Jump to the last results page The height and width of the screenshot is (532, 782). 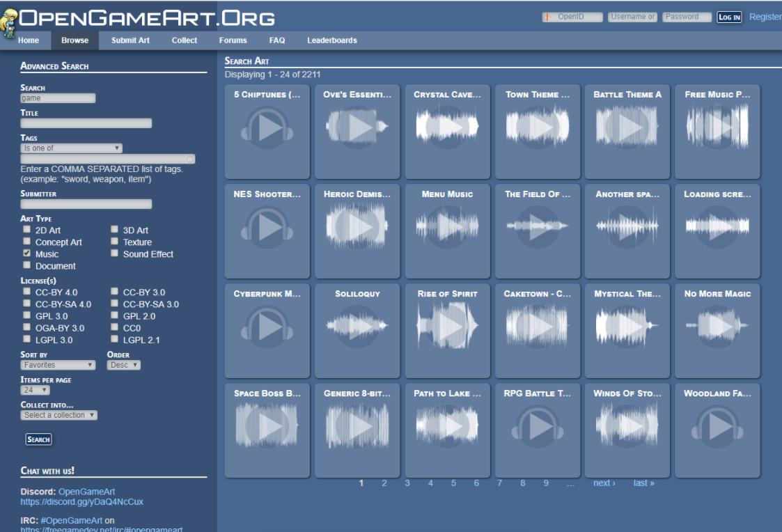point(644,483)
